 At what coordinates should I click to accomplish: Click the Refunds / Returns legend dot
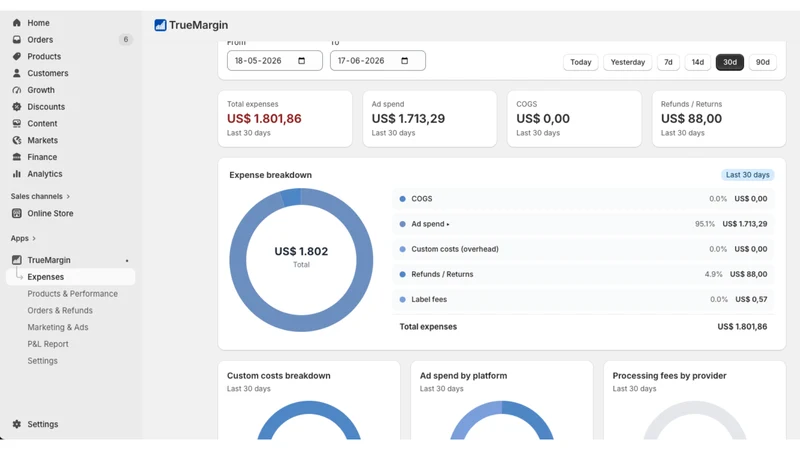coord(403,274)
